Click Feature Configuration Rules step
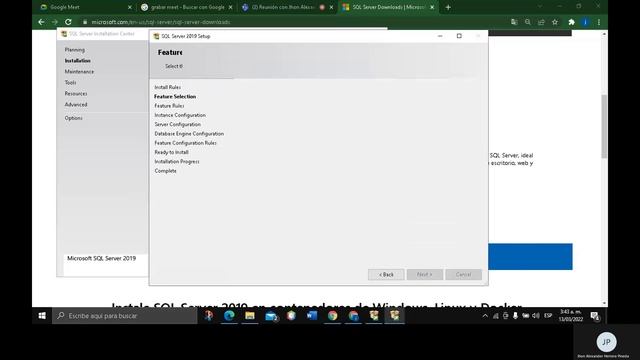The width and height of the screenshot is (640, 360). tap(185, 143)
